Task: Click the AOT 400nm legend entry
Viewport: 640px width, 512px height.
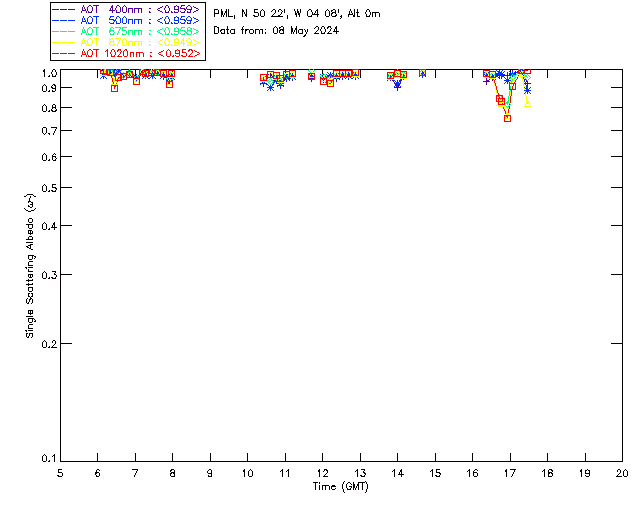Action: [126, 9]
